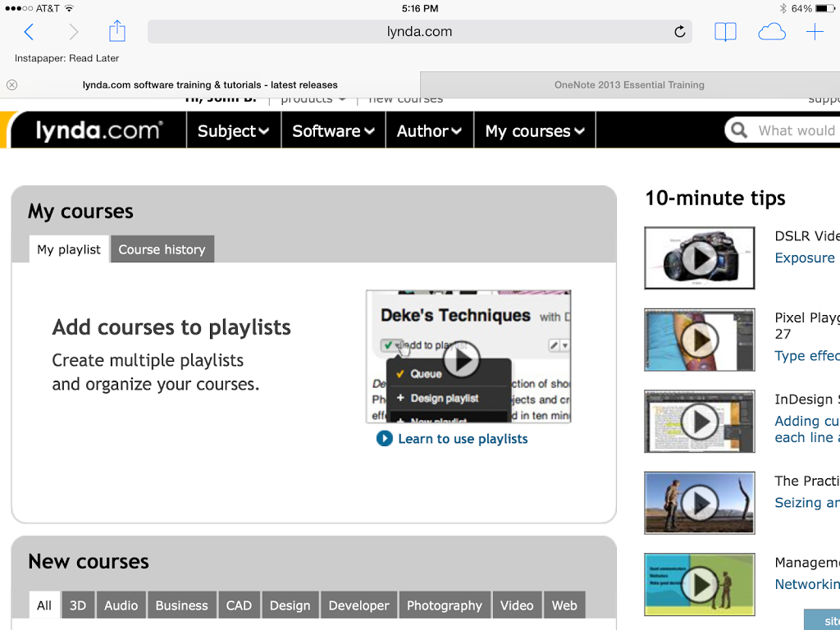The height and width of the screenshot is (630, 840).
Task: Tap the Safari back arrow
Action: (x=29, y=32)
